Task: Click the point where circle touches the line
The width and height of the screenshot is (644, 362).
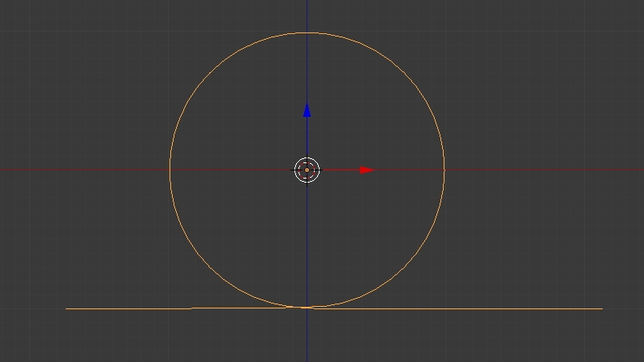Action: coord(307,308)
